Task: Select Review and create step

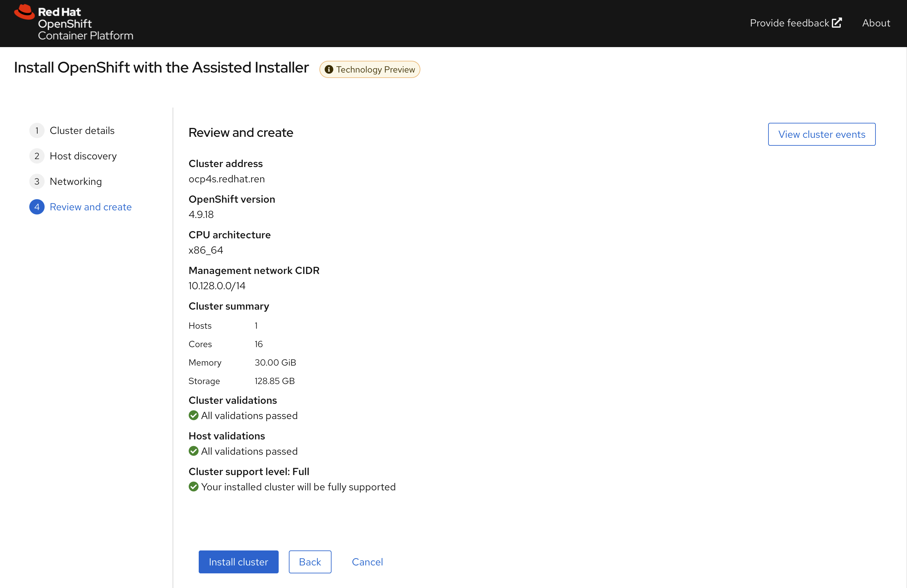Action: (x=91, y=207)
